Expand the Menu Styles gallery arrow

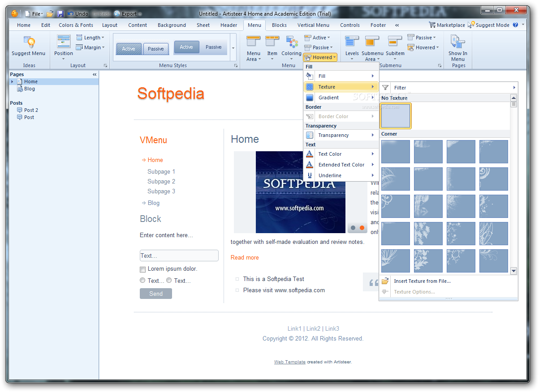pos(233,47)
